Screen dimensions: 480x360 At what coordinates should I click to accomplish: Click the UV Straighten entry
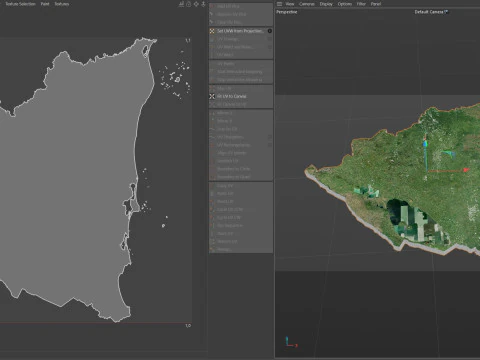241,137
